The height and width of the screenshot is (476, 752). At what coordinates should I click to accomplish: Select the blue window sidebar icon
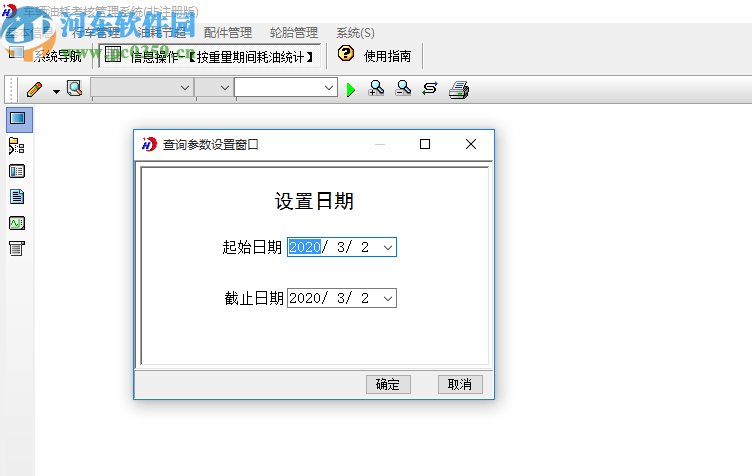click(x=18, y=118)
